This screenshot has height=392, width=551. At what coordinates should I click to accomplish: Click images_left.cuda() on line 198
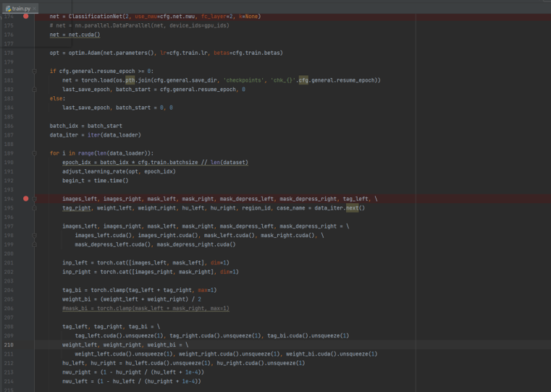[104, 236]
